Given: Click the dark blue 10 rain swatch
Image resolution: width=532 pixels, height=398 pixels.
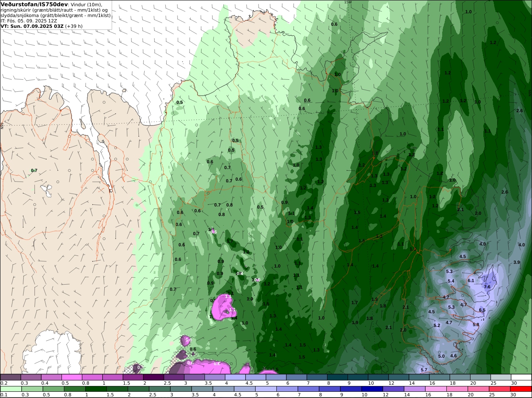Looking at the screenshot, I should pyautogui.click(x=372, y=389).
